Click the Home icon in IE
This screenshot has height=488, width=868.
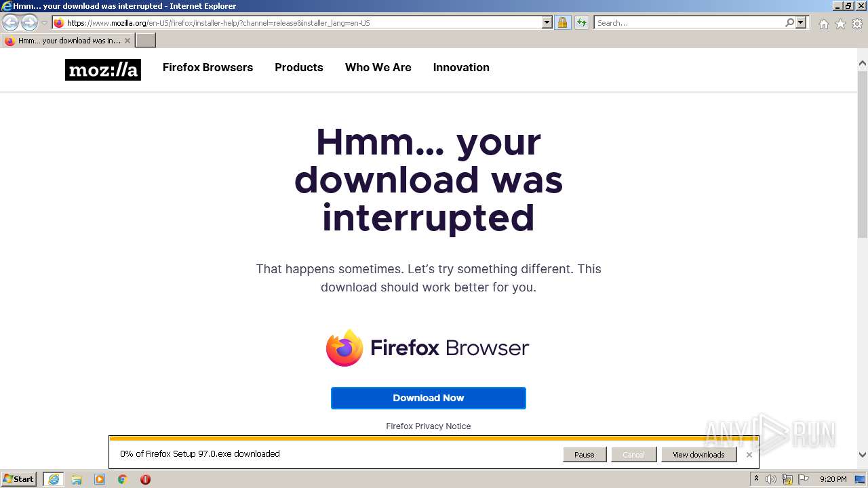tap(823, 24)
